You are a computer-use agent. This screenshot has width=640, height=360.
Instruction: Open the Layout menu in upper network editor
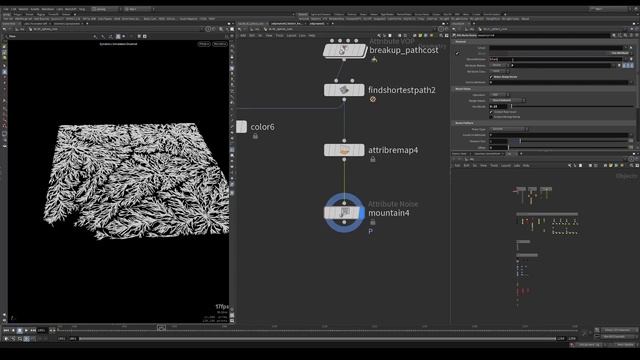point(291,36)
